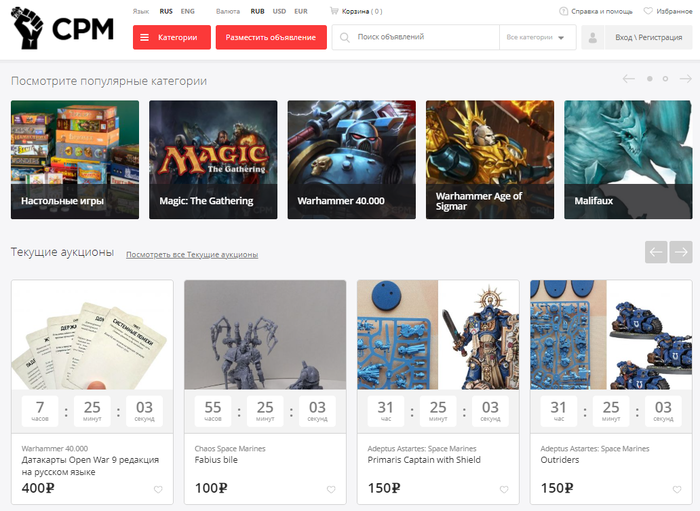Click previous auctions left arrow button

pyautogui.click(x=656, y=252)
